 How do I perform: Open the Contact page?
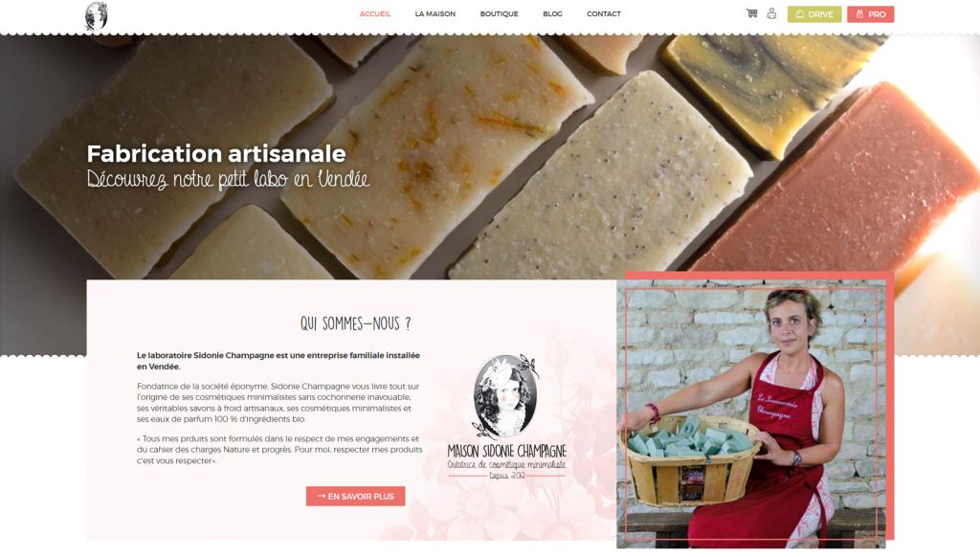[604, 13]
